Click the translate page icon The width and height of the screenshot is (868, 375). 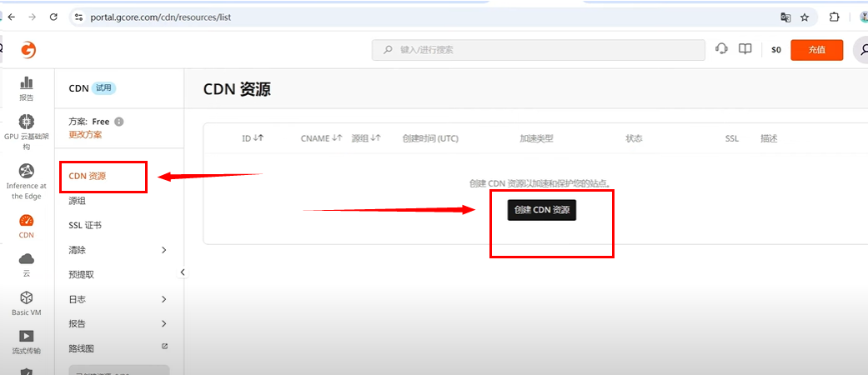pos(785,17)
